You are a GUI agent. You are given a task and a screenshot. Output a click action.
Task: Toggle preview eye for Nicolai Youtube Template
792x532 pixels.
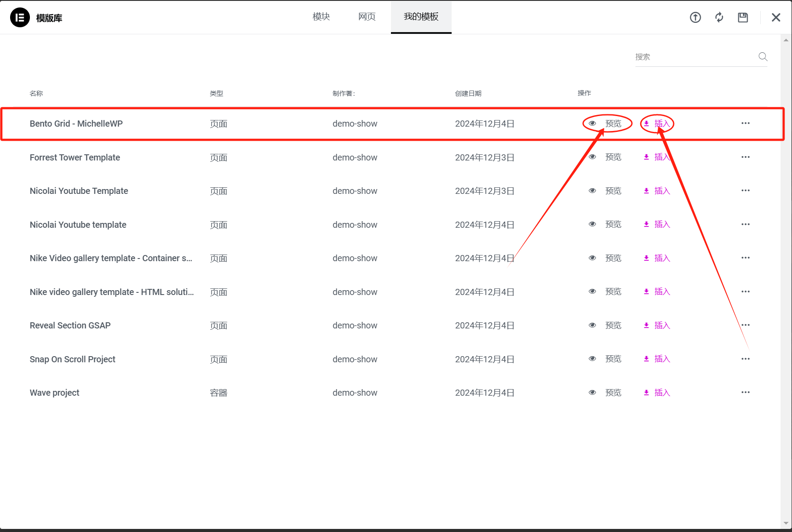point(592,190)
